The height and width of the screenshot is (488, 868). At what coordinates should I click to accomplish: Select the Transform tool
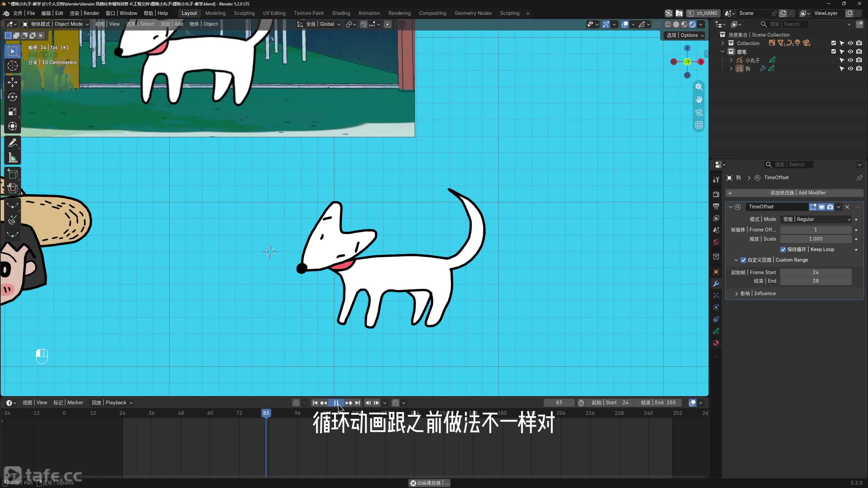(13, 126)
